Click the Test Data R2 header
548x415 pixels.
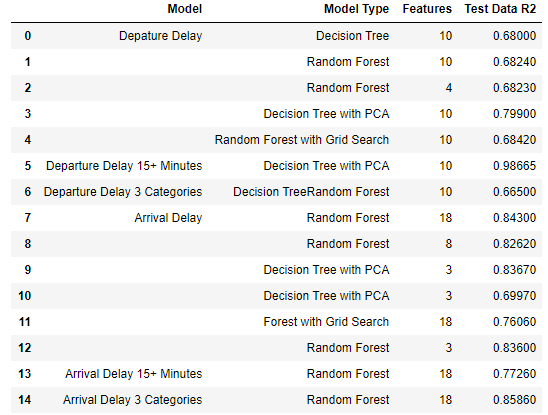(x=500, y=9)
